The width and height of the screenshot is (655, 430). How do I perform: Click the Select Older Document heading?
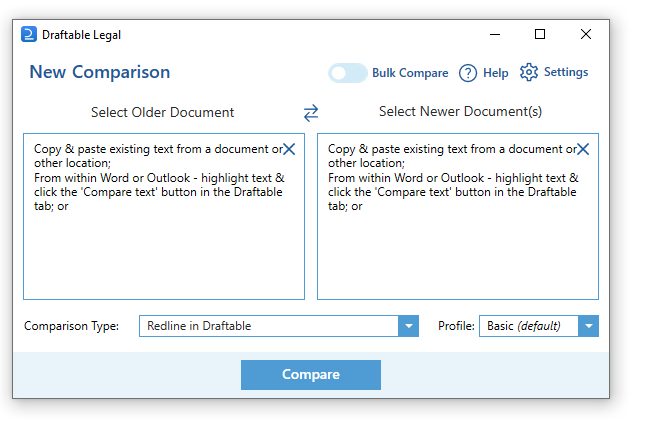pos(163,112)
